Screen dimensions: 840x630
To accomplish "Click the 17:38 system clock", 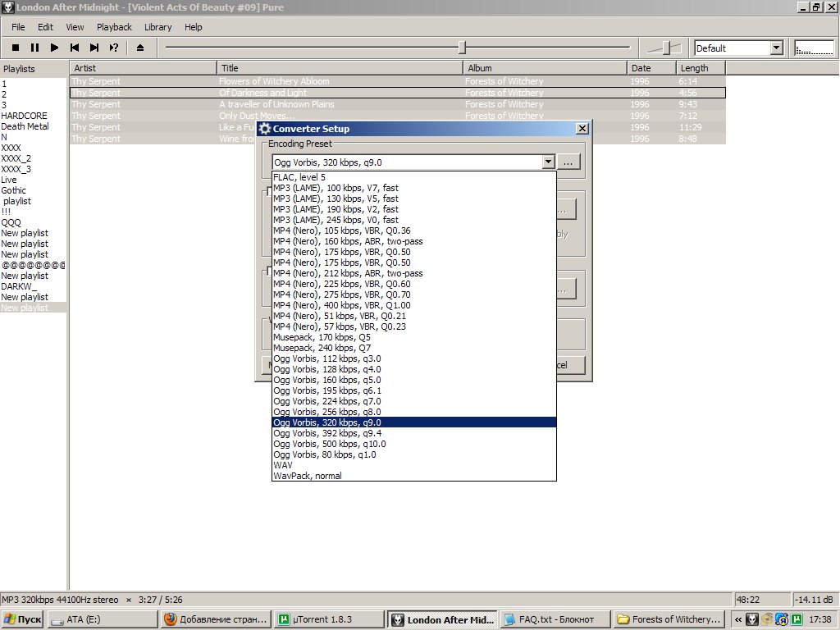I will coord(819,619).
